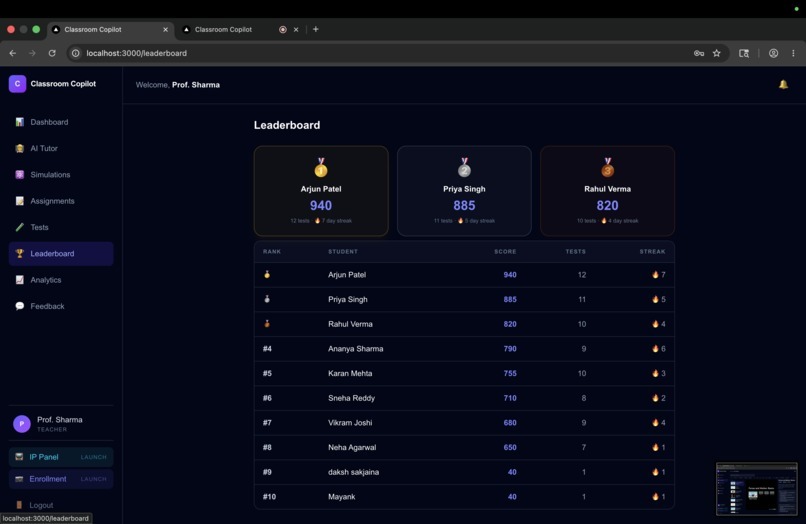The height and width of the screenshot is (524, 806).
Task: Click the score 790 in the table
Action: click(x=510, y=349)
